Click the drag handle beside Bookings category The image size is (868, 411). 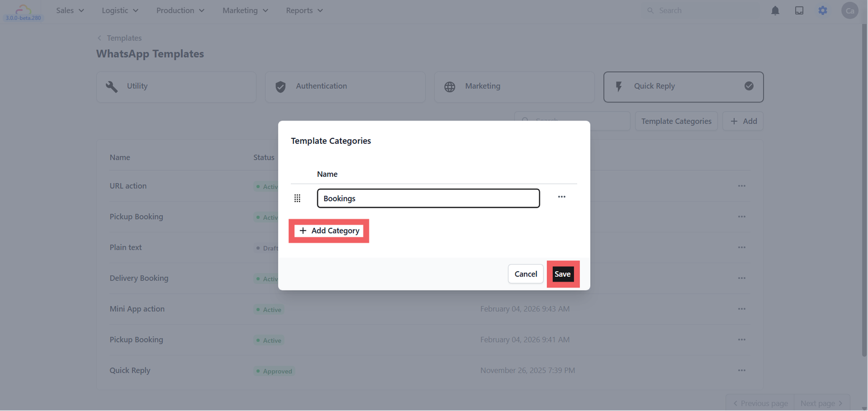(297, 198)
